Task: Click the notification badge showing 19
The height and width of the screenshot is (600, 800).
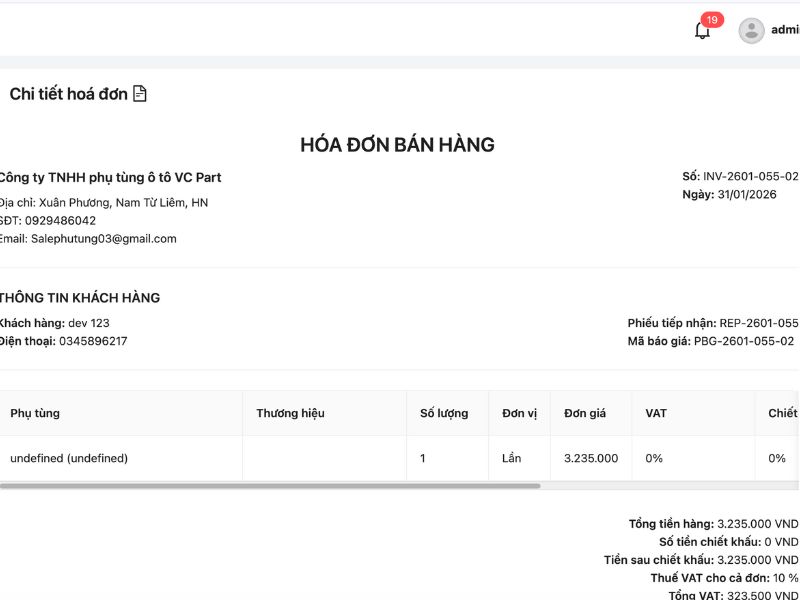Action: 712,17
